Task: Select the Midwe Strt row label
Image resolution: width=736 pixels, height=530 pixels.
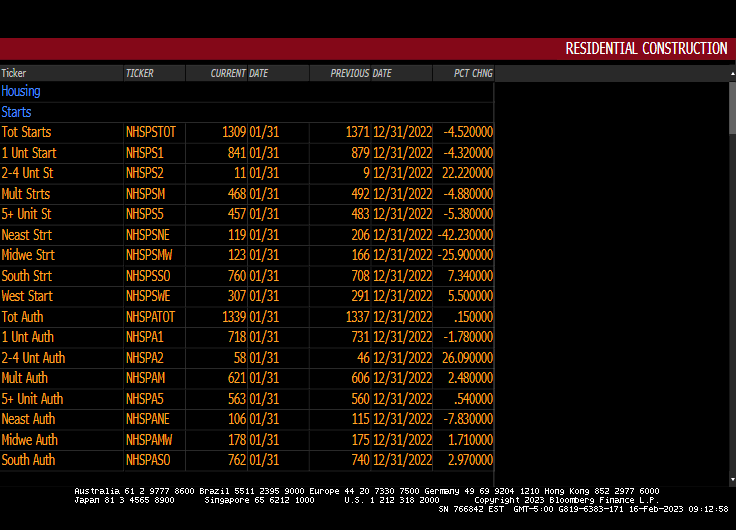Action: pyautogui.click(x=28, y=255)
